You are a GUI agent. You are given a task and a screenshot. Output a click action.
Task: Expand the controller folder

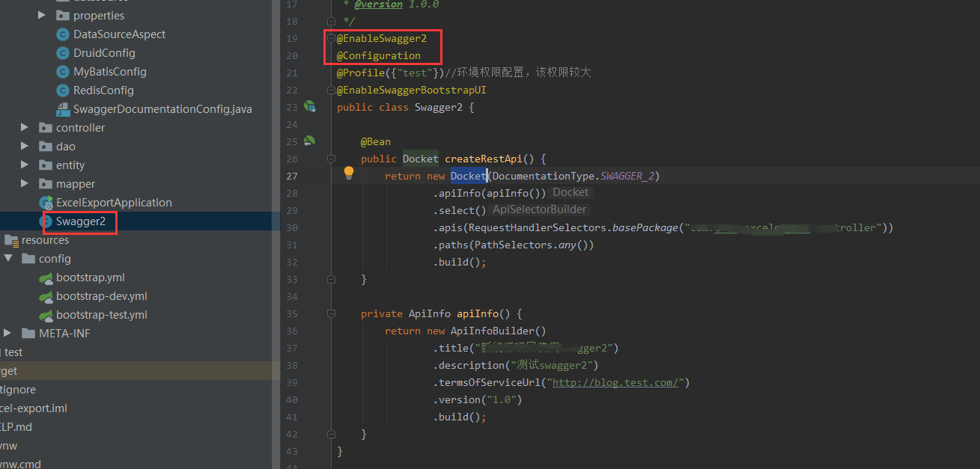pos(24,127)
